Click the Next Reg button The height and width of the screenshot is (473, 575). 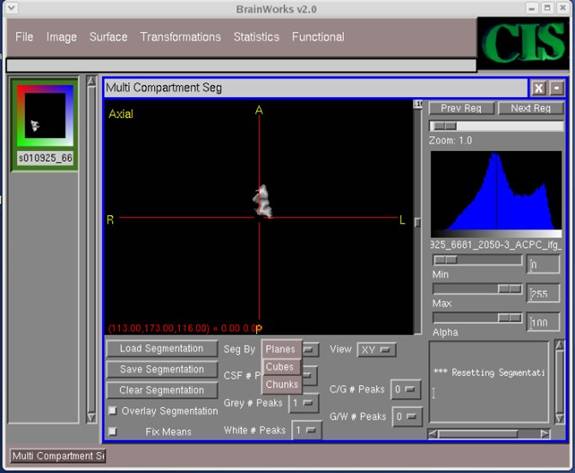530,108
